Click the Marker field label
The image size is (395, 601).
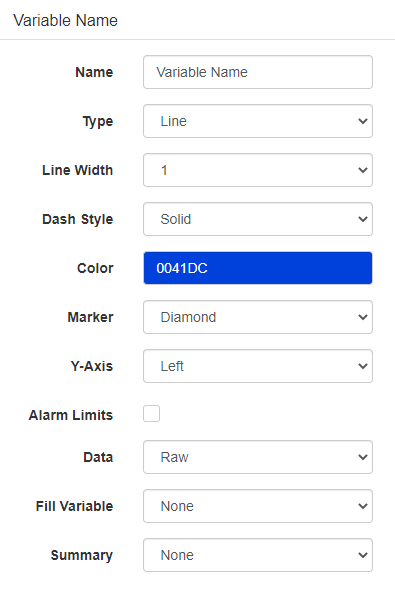click(90, 317)
